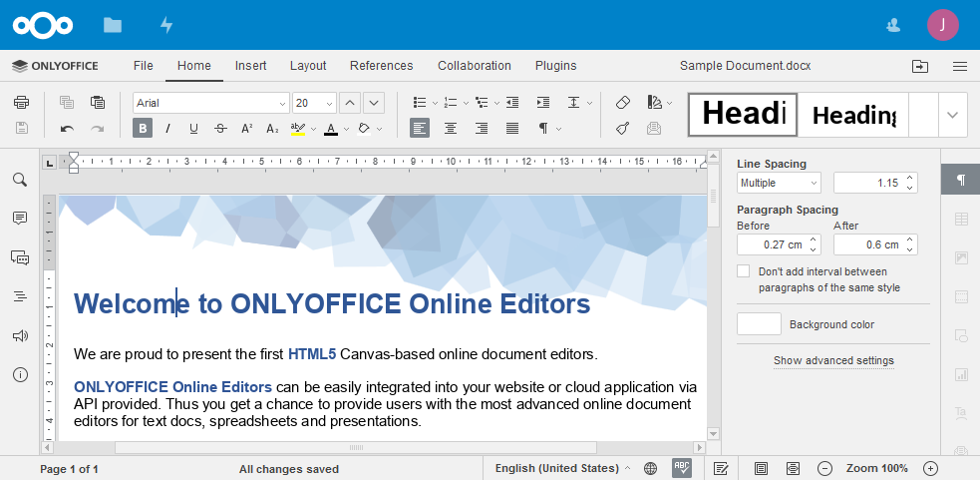
Task: Change language English (United States)
Action: click(562, 468)
